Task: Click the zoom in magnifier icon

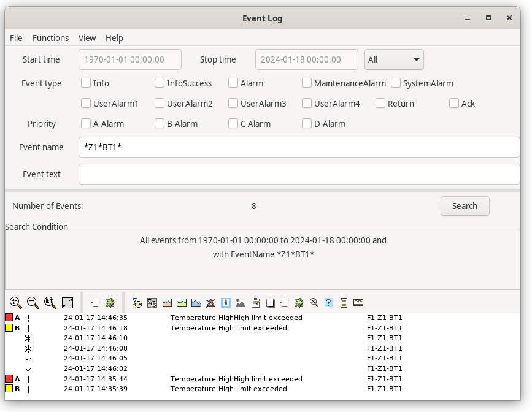Action: (x=16, y=302)
